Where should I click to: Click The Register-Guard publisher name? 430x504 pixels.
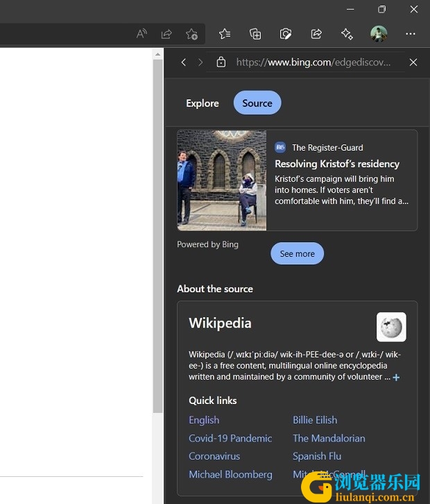tap(327, 148)
